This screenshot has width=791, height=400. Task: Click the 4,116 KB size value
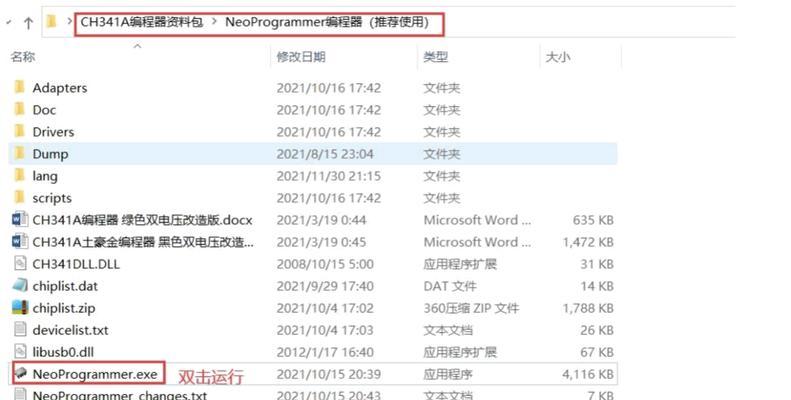(588, 374)
